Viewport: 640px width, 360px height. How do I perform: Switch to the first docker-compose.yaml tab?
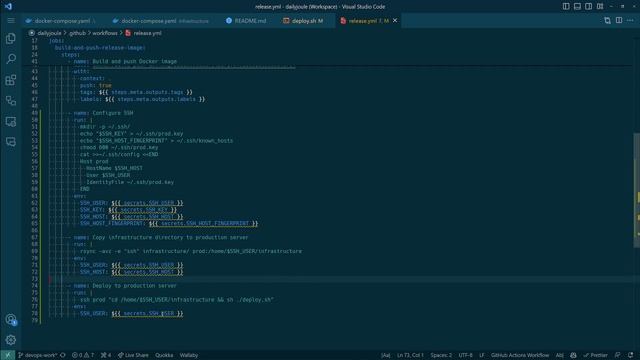click(60, 21)
